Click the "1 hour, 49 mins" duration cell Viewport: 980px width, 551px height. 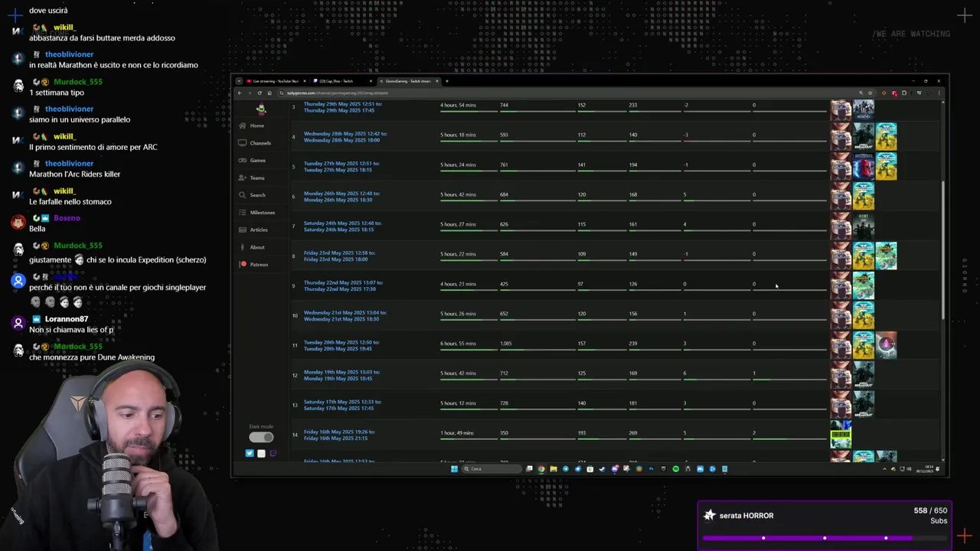click(457, 433)
